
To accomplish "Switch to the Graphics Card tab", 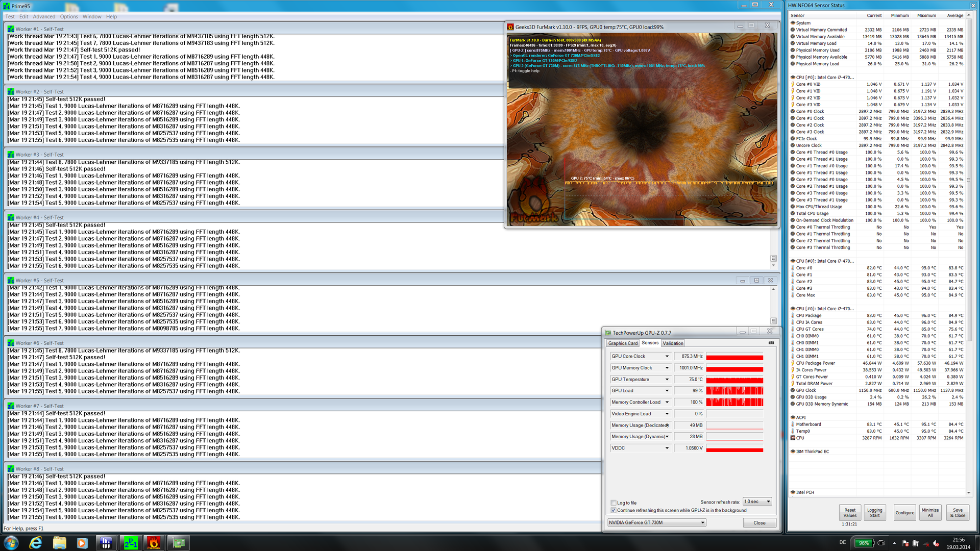I will (x=622, y=343).
